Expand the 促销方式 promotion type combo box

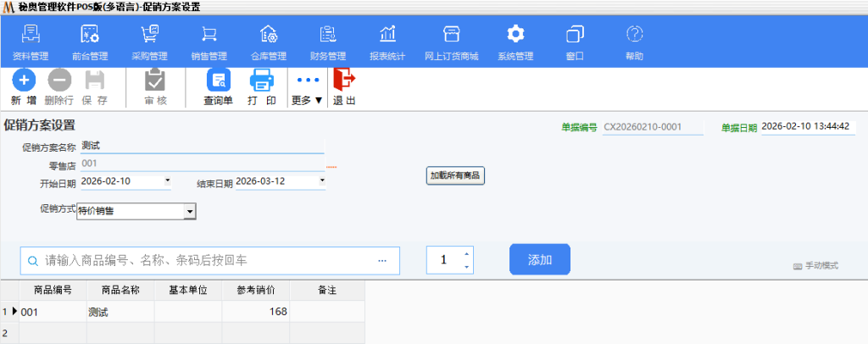(190, 211)
